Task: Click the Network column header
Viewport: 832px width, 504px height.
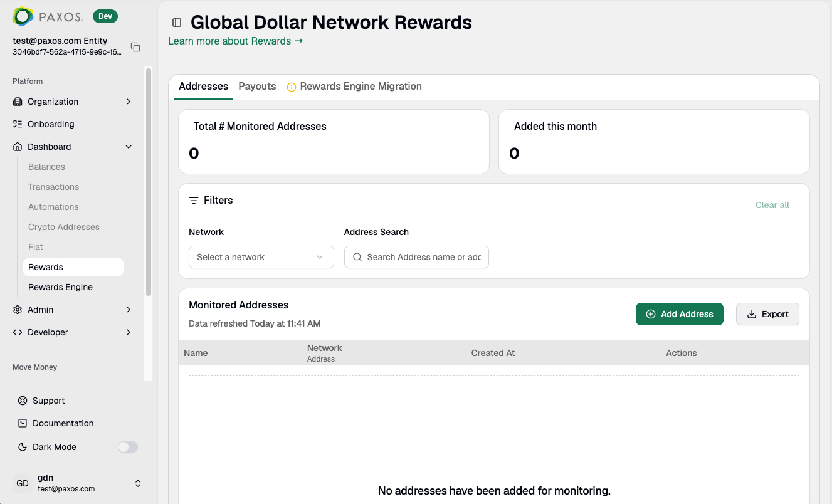Action: coord(325,348)
